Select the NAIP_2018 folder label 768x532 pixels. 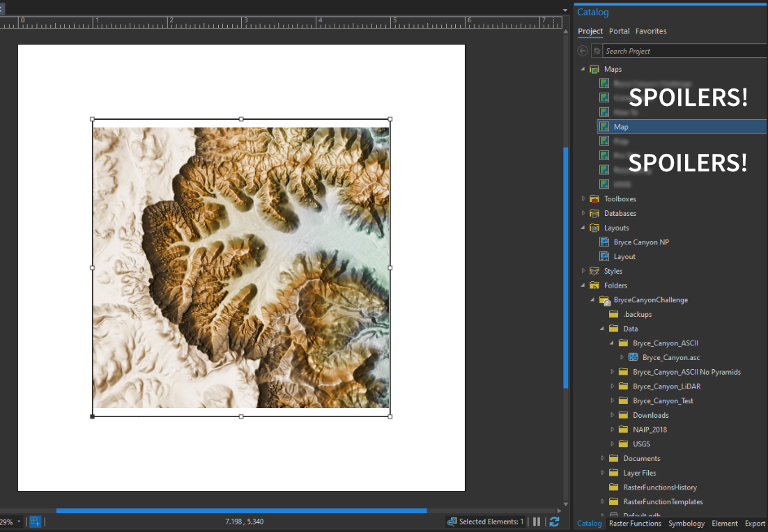[x=650, y=430]
